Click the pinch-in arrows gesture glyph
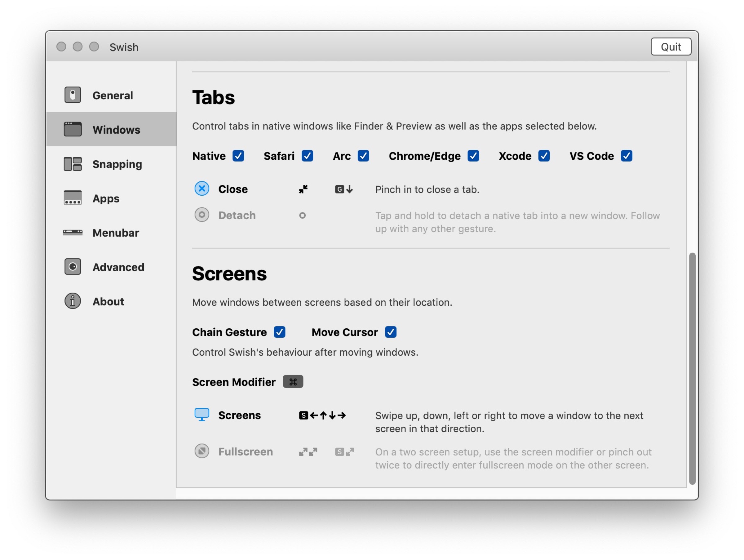 [303, 189]
